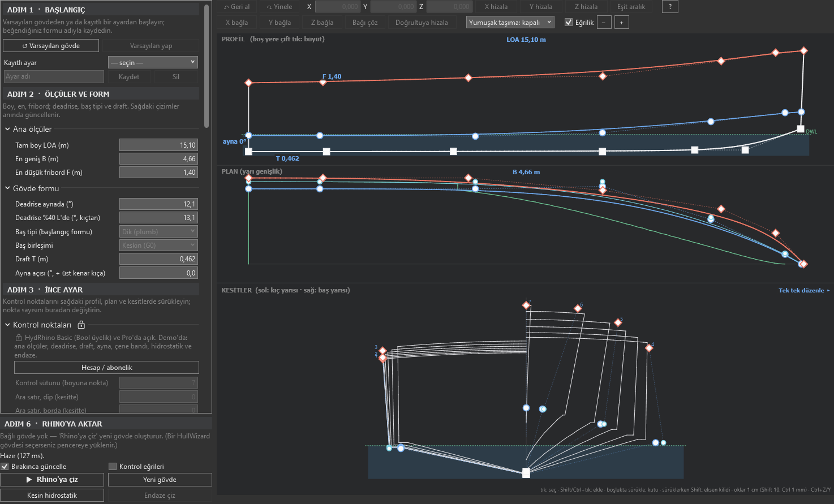Click the Deadrise aynada value field
Image resolution: width=834 pixels, height=504 pixels.
pyautogui.click(x=158, y=204)
